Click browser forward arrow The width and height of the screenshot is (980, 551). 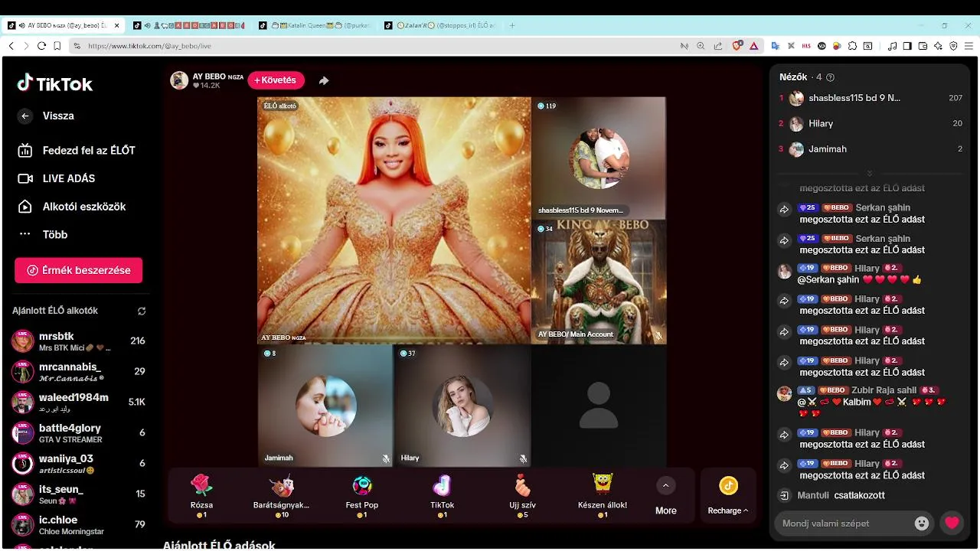click(26, 46)
